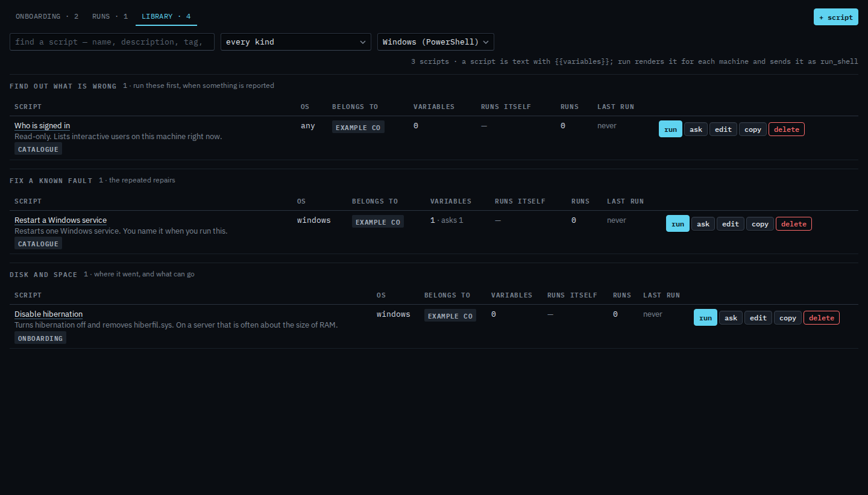The image size is (868, 495).
Task: Run 'Restart a Windows service'
Action: point(678,223)
